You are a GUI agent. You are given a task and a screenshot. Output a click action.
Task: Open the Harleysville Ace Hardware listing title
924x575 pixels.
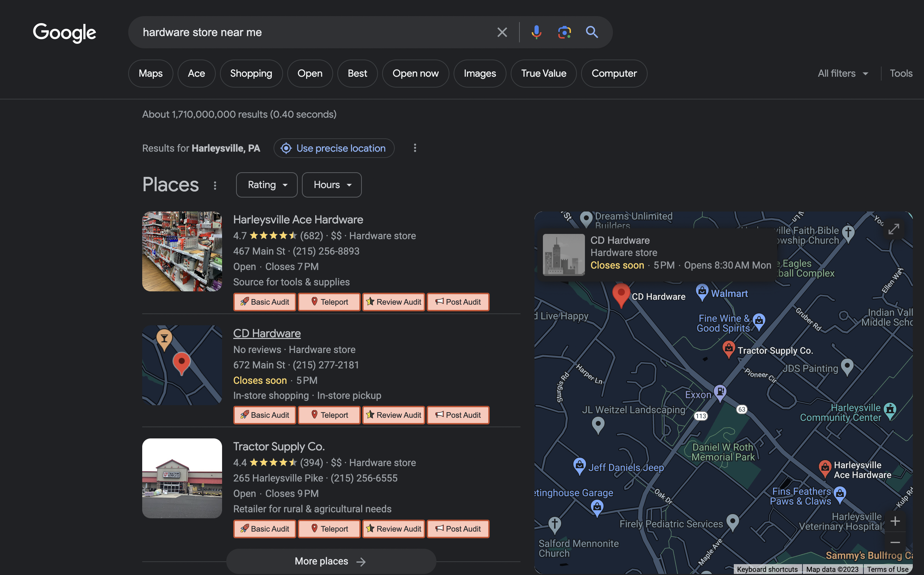[298, 220]
